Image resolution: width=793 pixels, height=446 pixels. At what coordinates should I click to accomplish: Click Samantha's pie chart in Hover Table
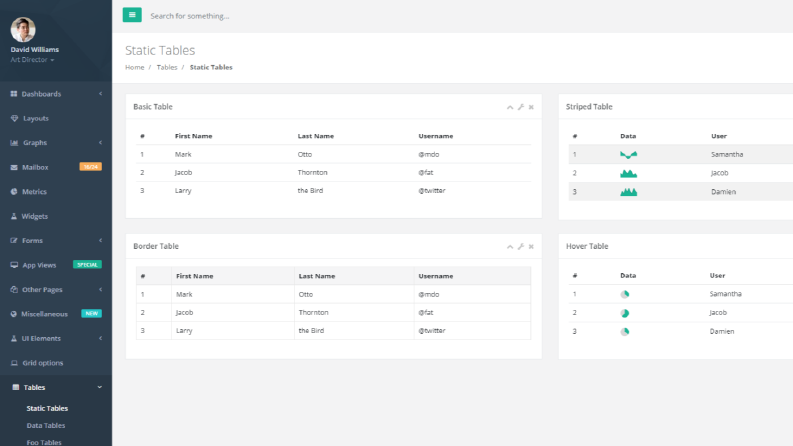tap(625, 294)
